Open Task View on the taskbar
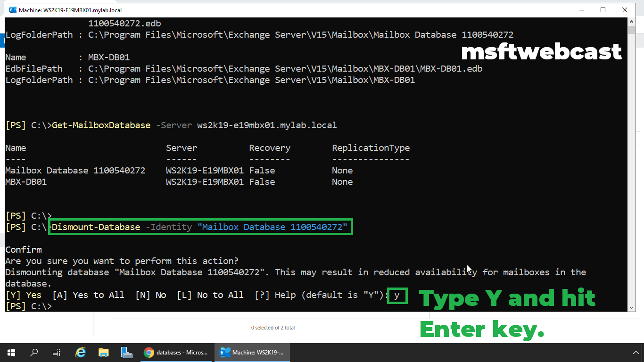This screenshot has height=362, width=644. (56, 352)
